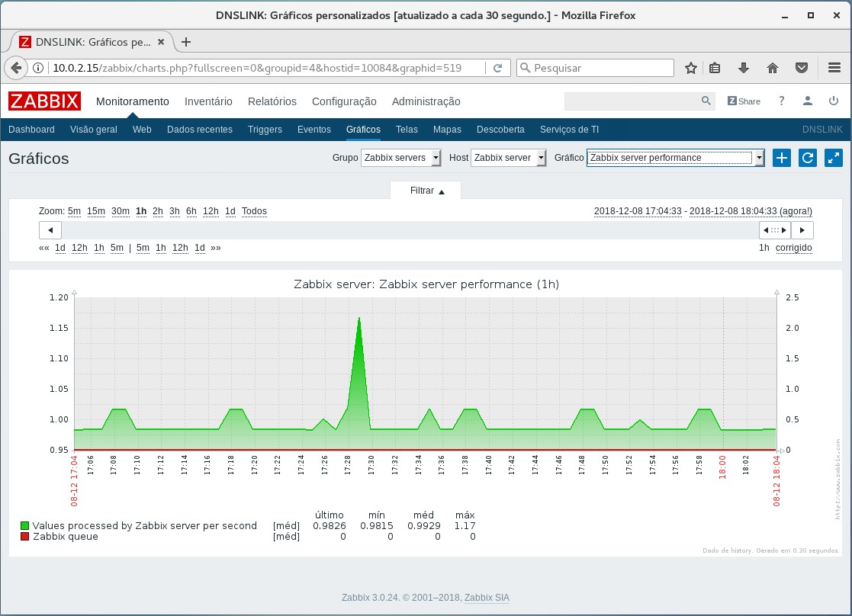
Task: Open the Mapas submenu
Action: [x=447, y=130]
